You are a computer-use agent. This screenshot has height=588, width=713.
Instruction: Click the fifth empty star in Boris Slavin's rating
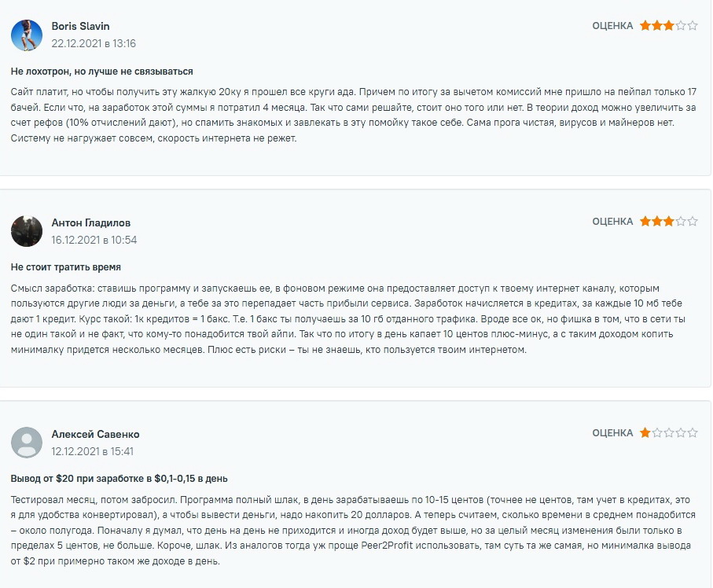pyautogui.click(x=693, y=25)
